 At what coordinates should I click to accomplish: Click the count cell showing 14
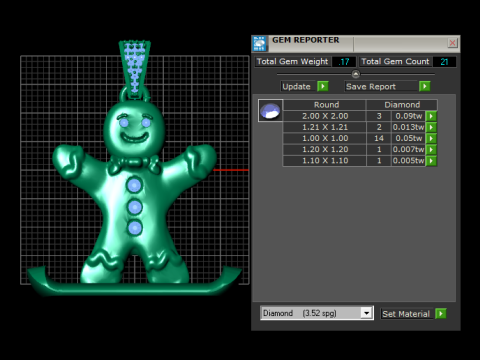(379, 138)
